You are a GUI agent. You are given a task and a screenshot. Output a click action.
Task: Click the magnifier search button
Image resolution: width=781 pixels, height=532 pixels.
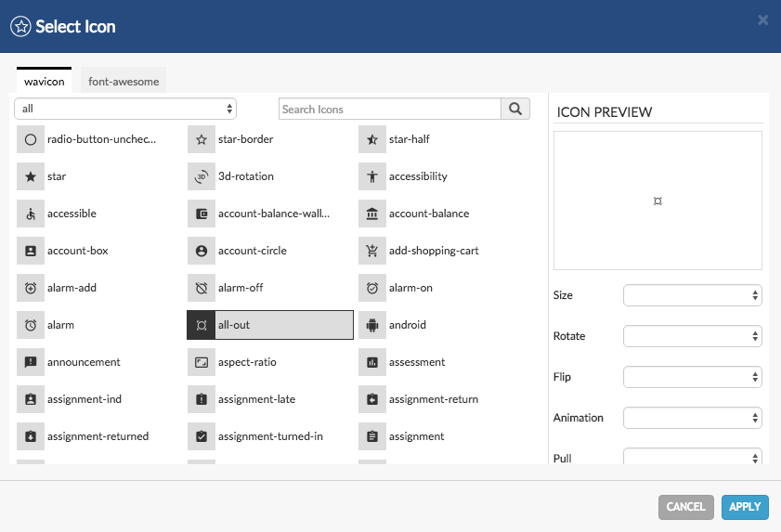pyautogui.click(x=515, y=109)
